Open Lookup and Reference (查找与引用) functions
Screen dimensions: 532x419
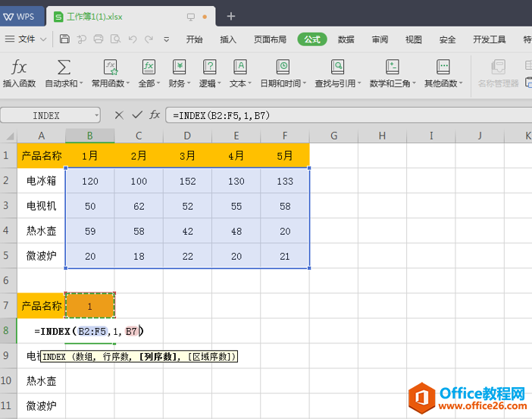click(337, 67)
